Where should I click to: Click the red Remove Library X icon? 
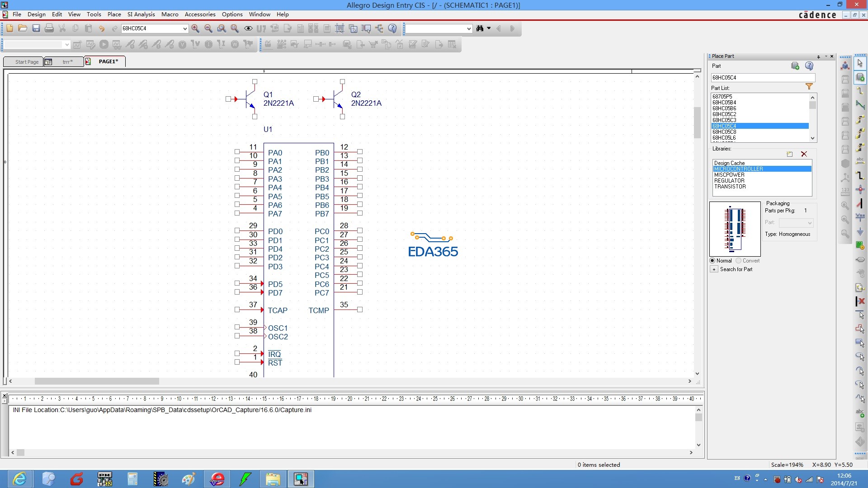(804, 154)
